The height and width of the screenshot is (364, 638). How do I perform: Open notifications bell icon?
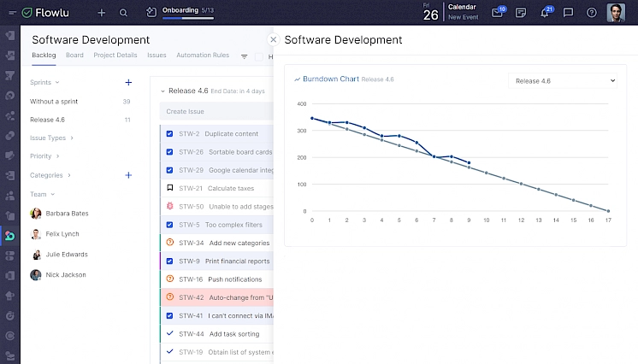[545, 13]
